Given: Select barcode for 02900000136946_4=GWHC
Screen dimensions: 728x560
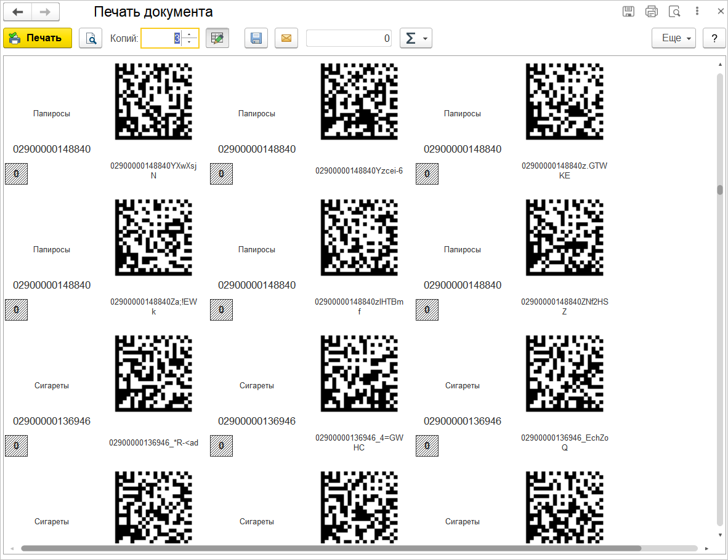Looking at the screenshot, I should 359,374.
